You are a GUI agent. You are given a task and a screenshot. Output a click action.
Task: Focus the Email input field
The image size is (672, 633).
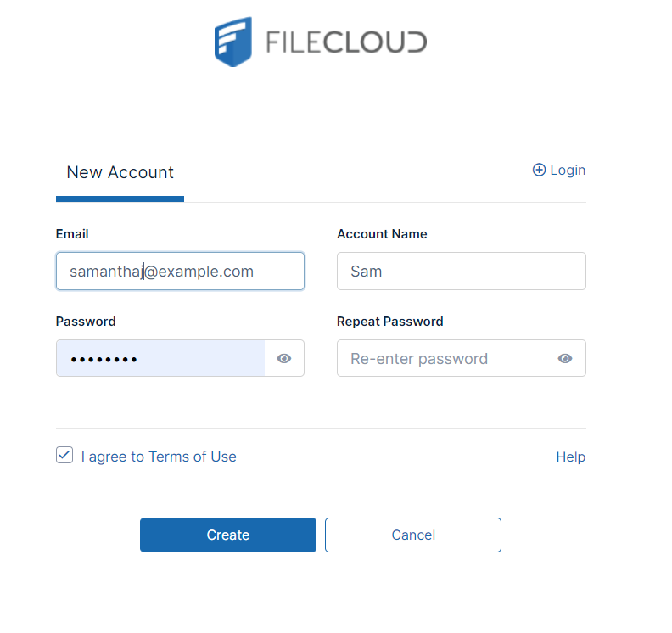pos(180,272)
